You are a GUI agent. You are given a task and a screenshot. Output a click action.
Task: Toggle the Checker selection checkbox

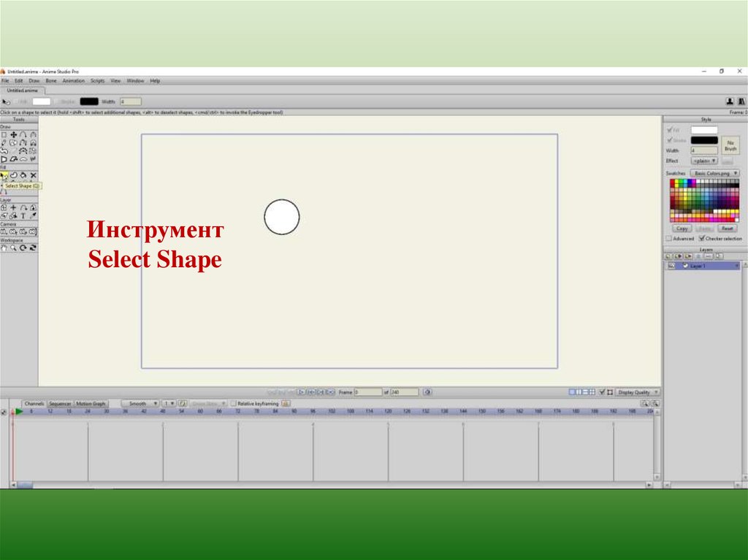(x=702, y=239)
